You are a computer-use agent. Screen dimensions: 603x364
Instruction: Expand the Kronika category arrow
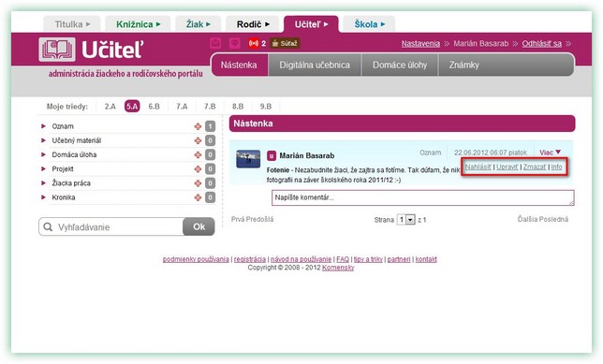(x=43, y=197)
